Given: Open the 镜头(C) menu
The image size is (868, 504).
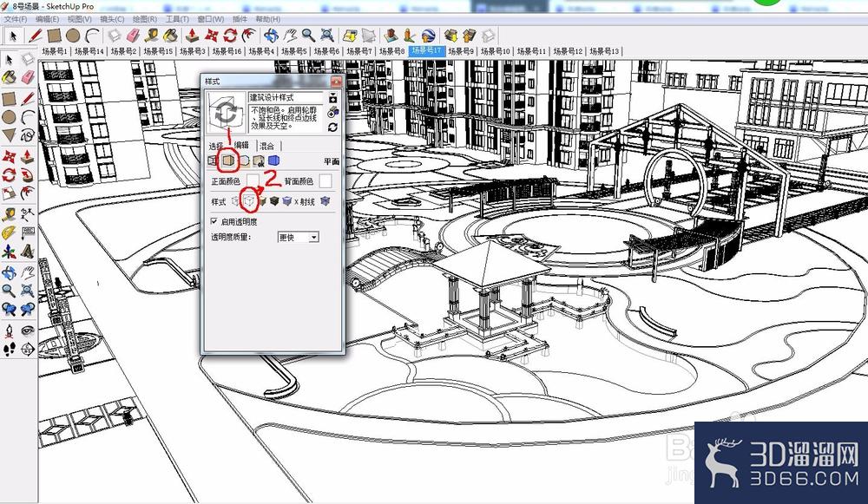Looking at the screenshot, I should 112,19.
